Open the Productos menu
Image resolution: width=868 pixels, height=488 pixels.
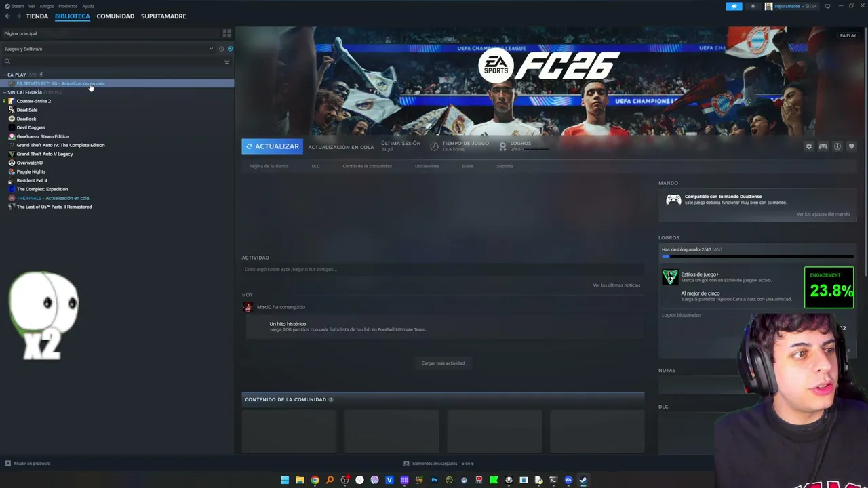68,6
